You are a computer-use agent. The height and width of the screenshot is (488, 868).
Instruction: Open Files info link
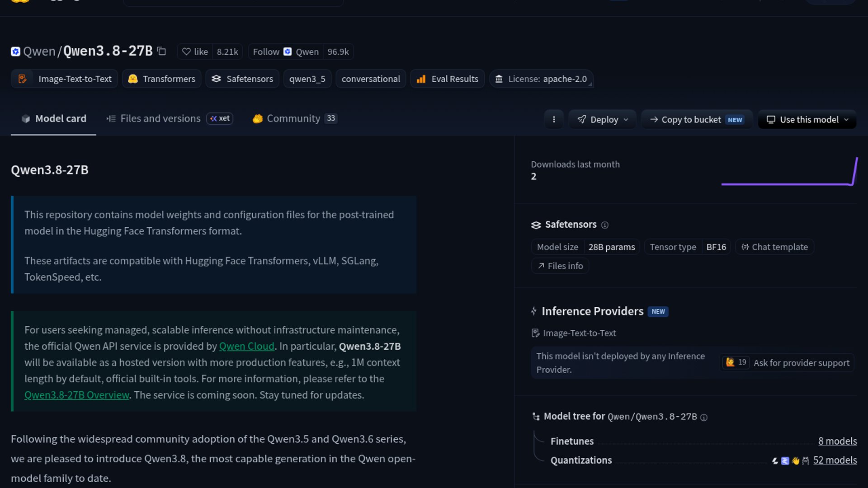tap(560, 266)
